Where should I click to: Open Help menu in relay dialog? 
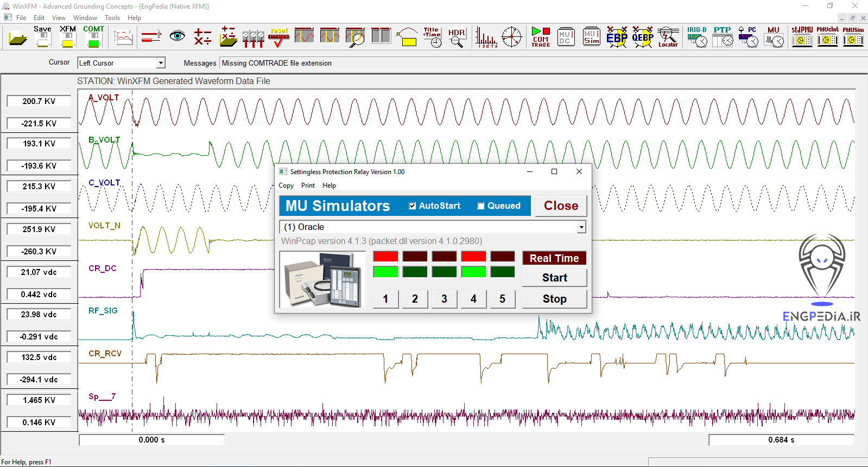tap(329, 185)
